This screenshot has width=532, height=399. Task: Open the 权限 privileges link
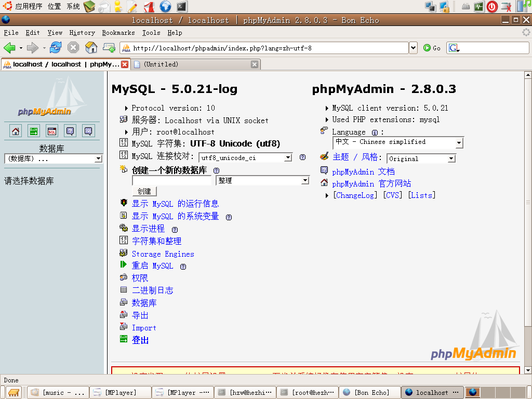point(140,278)
